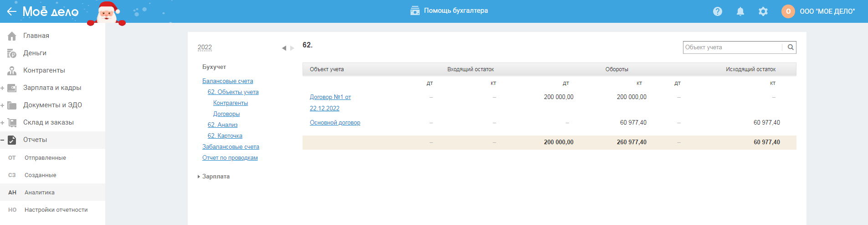Viewport: 868px width, 225px height.
Task: Click the back arrow in header
Action: (x=11, y=11)
